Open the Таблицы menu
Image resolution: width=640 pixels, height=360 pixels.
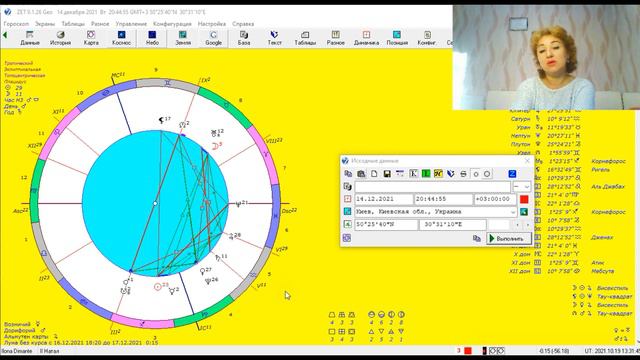click(x=73, y=24)
